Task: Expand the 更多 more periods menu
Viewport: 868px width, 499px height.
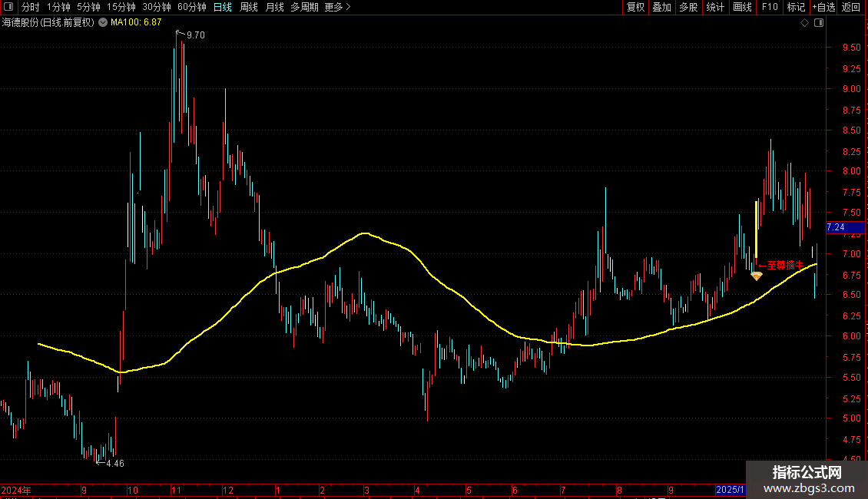Action: click(x=338, y=7)
